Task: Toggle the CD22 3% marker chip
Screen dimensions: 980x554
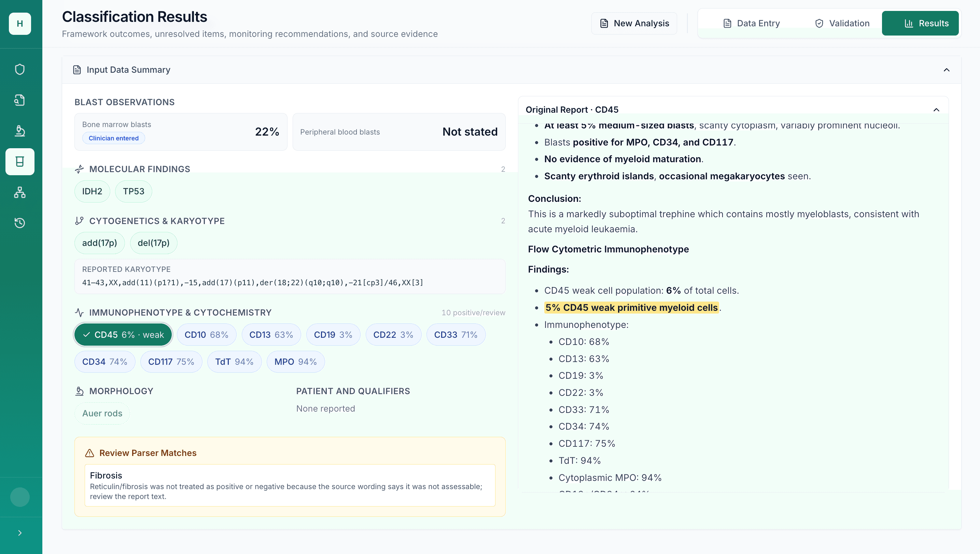Action: [393, 335]
